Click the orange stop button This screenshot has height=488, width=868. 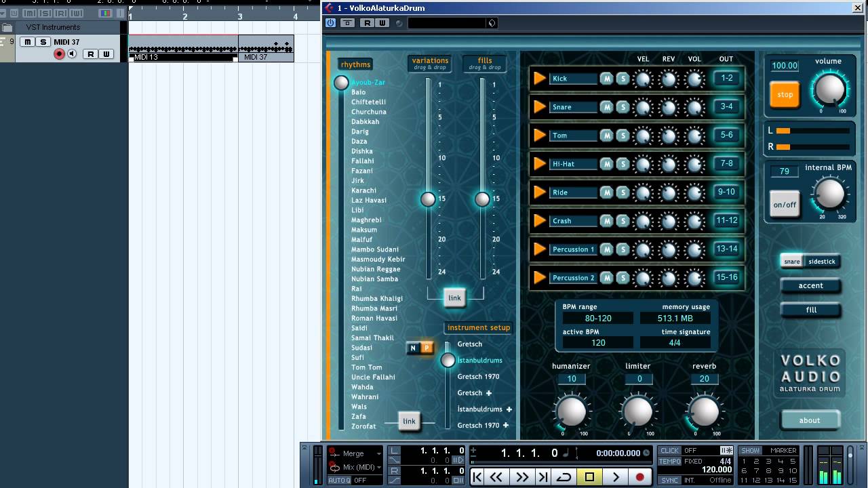pyautogui.click(x=785, y=94)
